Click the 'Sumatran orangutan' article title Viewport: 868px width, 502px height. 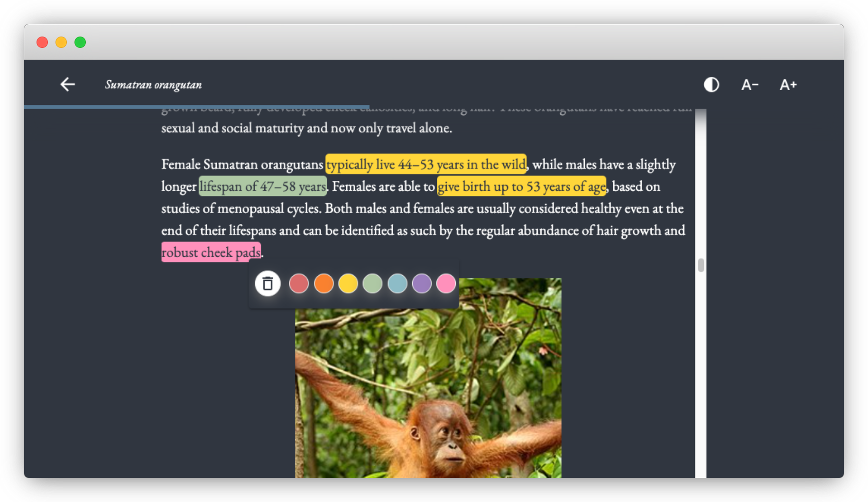(x=153, y=85)
